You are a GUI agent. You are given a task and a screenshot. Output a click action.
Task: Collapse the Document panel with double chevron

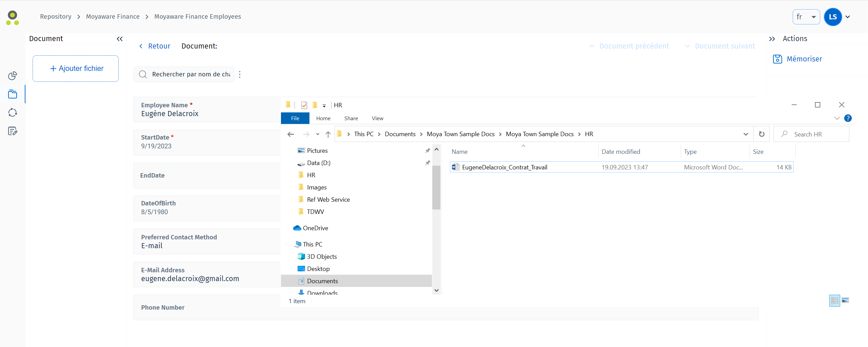[x=119, y=39]
